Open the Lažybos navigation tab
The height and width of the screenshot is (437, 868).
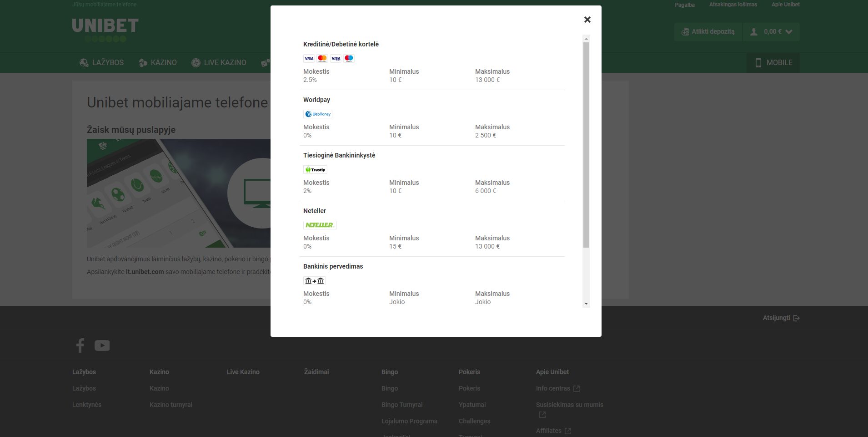[x=101, y=63]
